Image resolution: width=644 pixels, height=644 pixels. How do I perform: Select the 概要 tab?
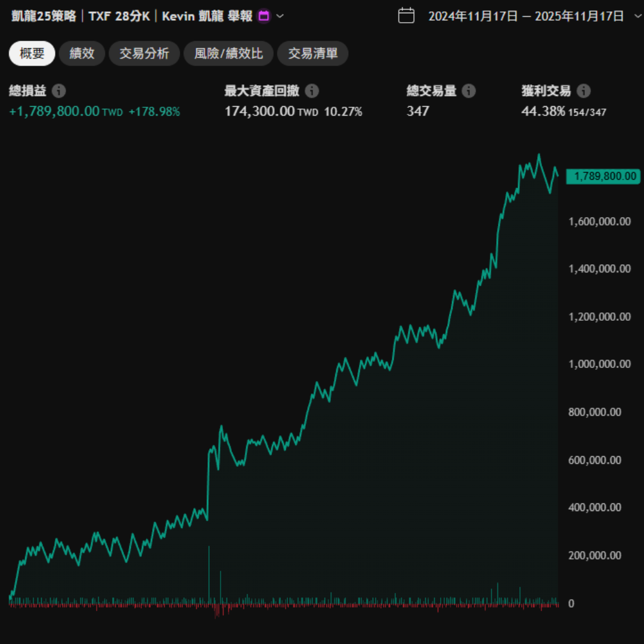[32, 54]
